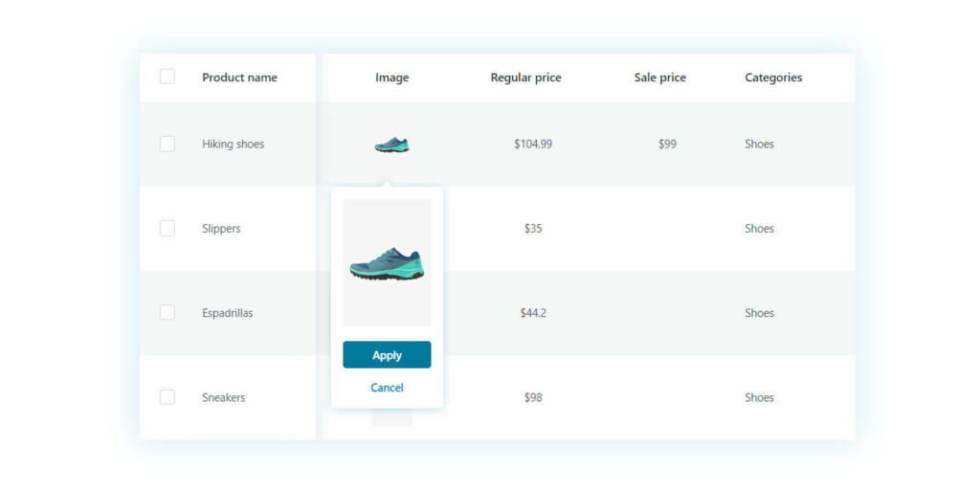980x492 pixels.
Task: Sort by Product name column header
Action: point(239,78)
